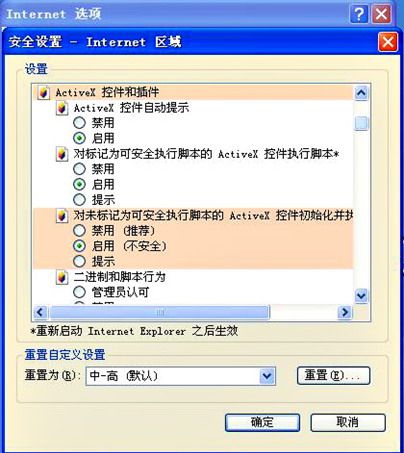
Task: Click the horizontal scroll right arrow
Action: click(345, 313)
